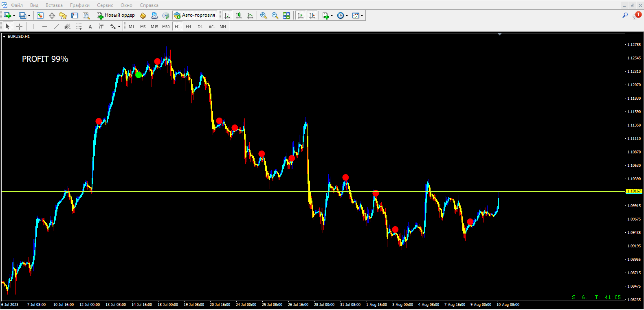Click the Новый ордер button
644x310 pixels.
(116, 15)
